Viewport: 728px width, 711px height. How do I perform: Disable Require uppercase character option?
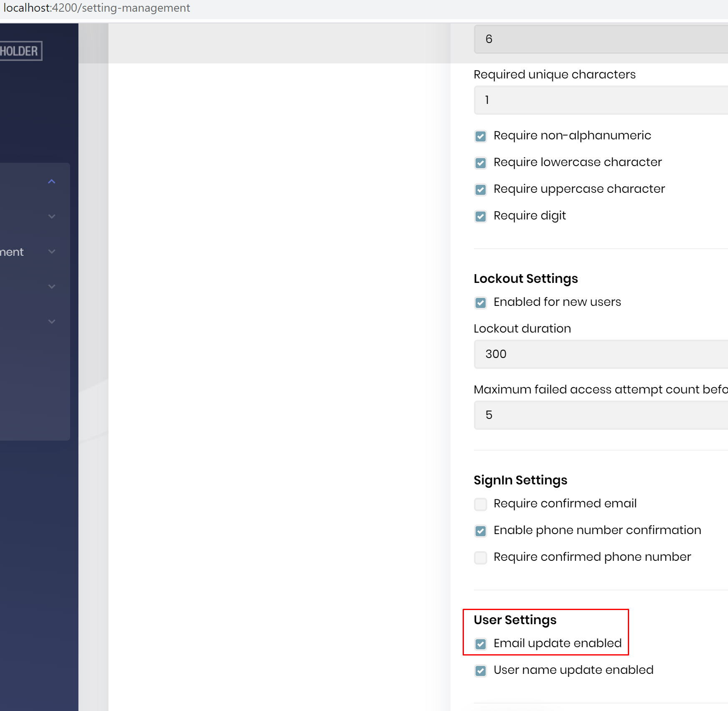(481, 189)
